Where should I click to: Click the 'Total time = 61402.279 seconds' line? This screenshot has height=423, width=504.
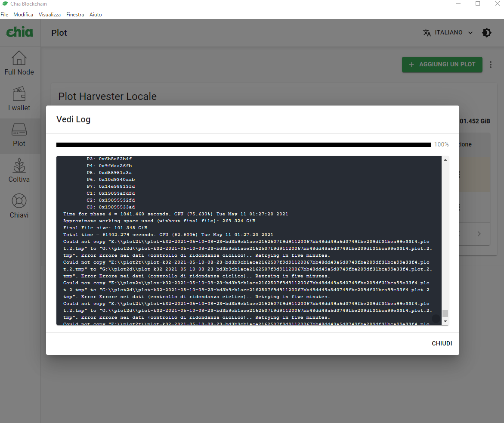coord(168,234)
